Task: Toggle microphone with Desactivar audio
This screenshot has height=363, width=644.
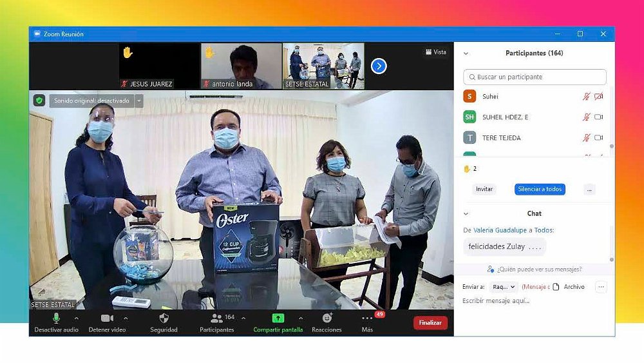Action: pyautogui.click(x=56, y=319)
